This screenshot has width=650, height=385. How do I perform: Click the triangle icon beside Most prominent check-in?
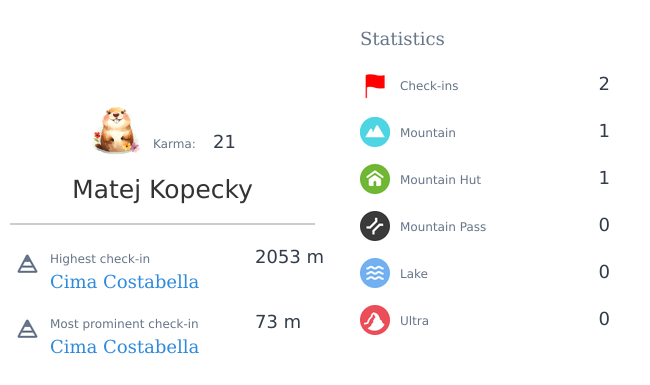click(27, 329)
